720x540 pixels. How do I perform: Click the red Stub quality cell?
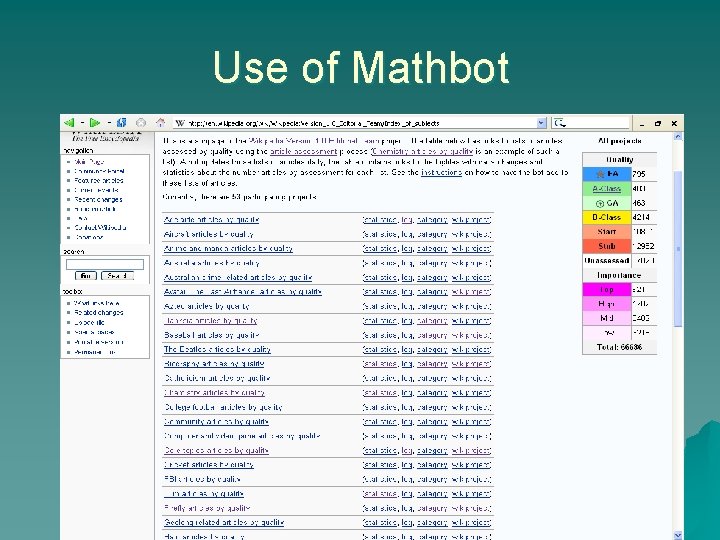tap(607, 246)
